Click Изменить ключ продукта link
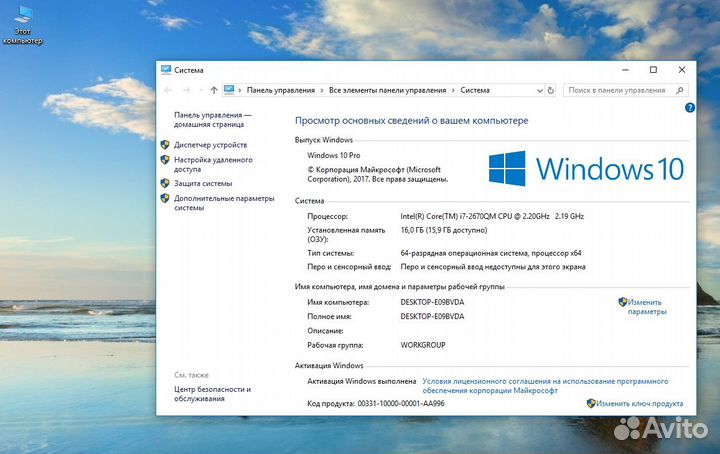The width and height of the screenshot is (720, 454). coord(639,404)
